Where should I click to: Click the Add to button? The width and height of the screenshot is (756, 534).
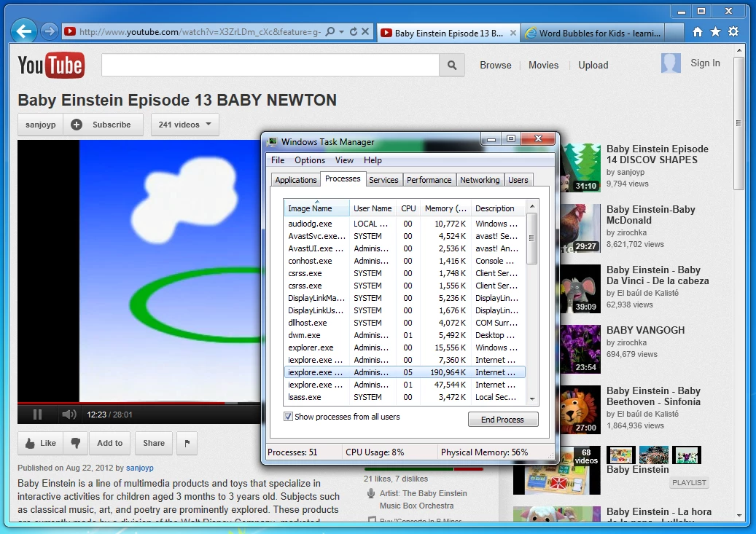click(110, 443)
